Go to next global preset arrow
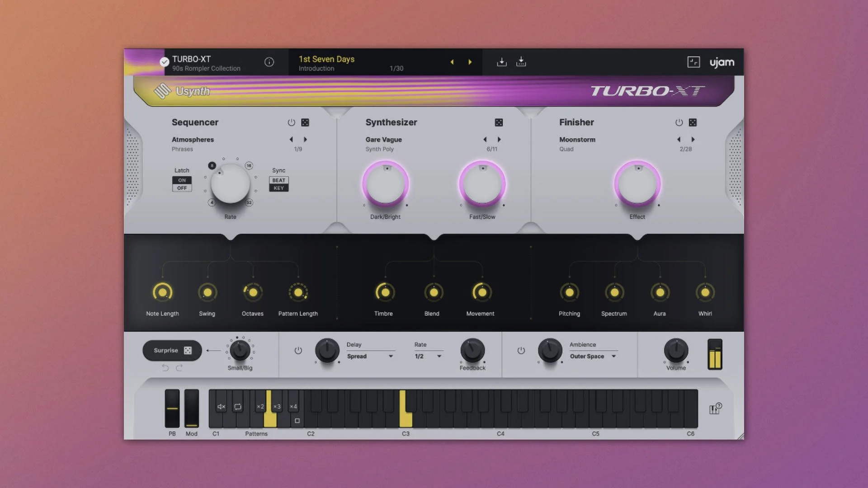Screen dimensions: 868x488 tap(470, 62)
